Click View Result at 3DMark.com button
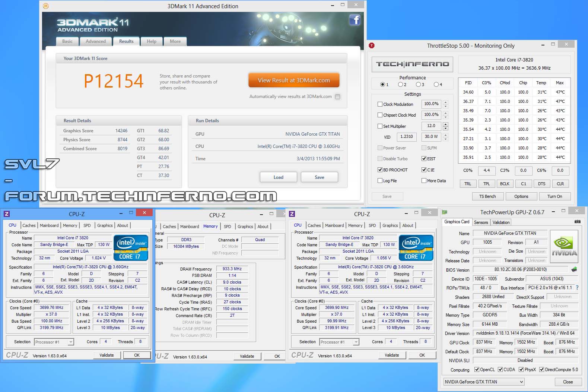The height and width of the screenshot is (392, 588). coord(294,80)
